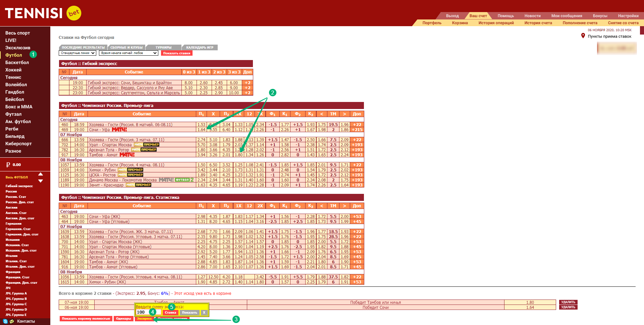The height and width of the screenshot is (325, 644).
Task: Click the Skype contact icon
Action: tap(5, 321)
